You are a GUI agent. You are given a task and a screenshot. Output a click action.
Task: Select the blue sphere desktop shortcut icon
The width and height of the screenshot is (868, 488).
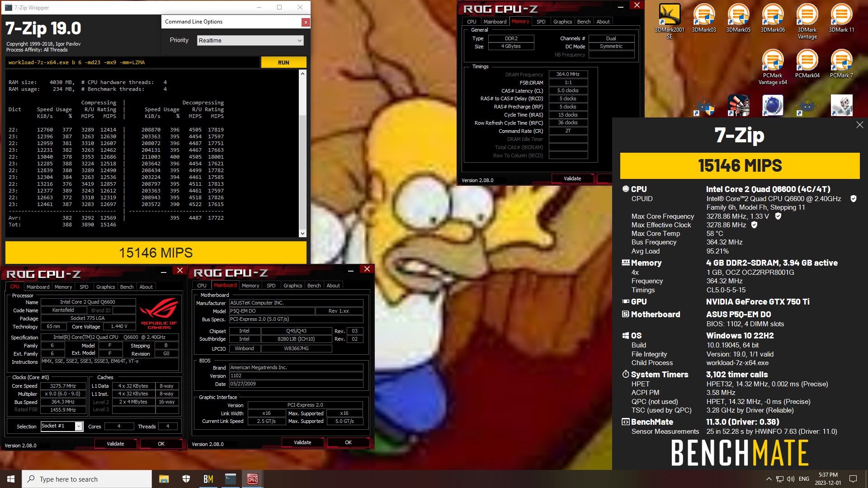point(773,105)
